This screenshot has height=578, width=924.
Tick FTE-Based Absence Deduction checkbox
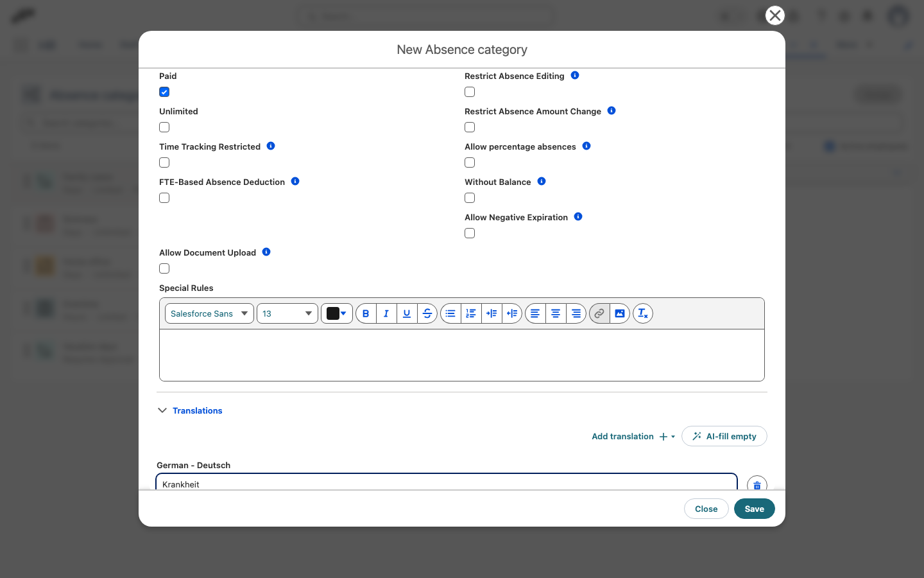coord(164,198)
